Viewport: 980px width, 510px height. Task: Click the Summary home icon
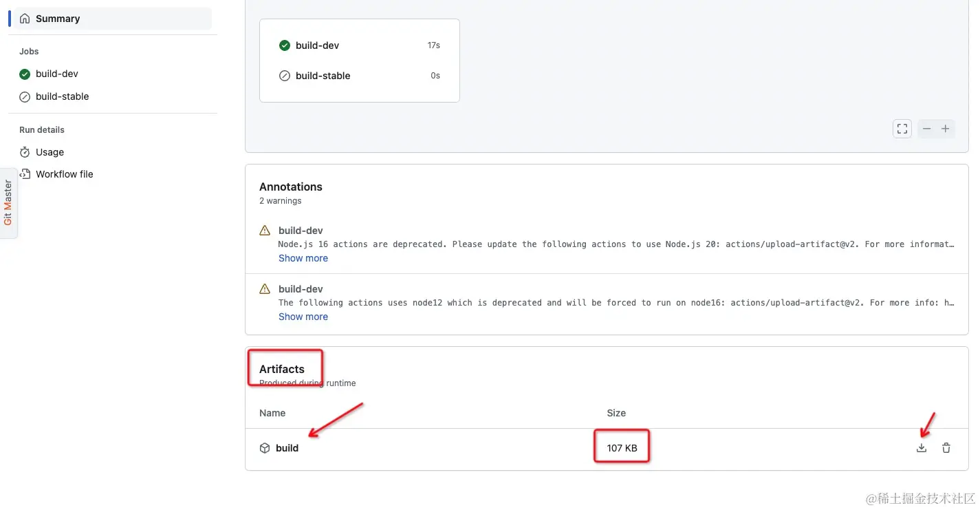point(25,19)
